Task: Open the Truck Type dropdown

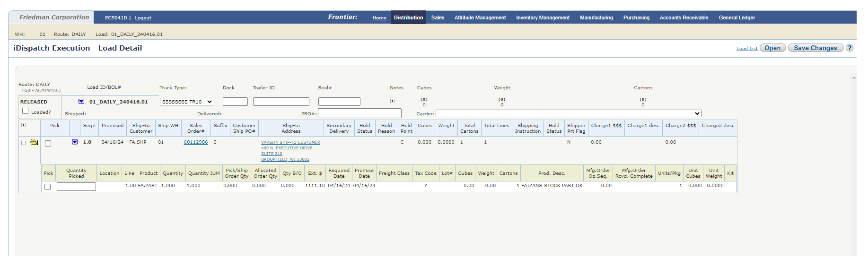Action: coord(187,102)
